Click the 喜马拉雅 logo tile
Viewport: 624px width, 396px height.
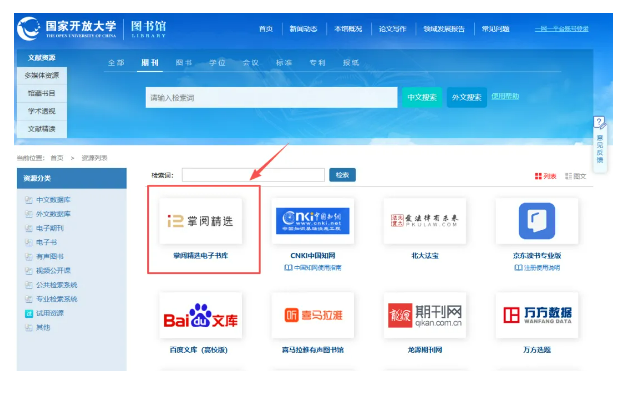tap(312, 316)
